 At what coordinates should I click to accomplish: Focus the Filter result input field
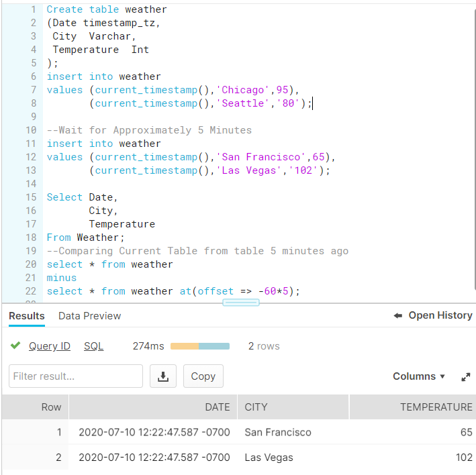76,376
